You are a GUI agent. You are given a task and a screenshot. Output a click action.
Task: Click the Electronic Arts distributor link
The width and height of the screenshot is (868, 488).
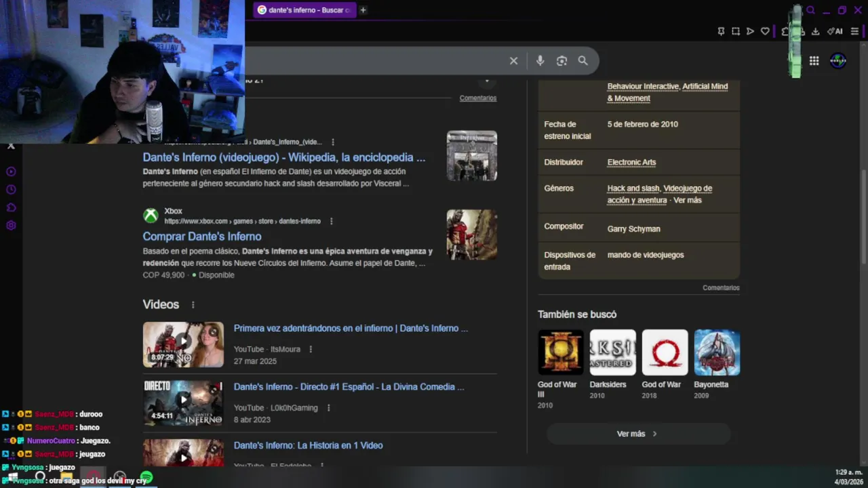click(x=631, y=162)
